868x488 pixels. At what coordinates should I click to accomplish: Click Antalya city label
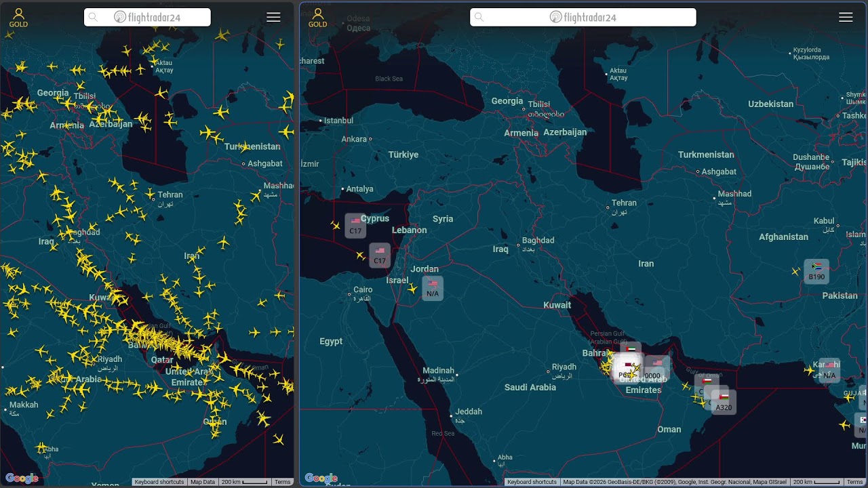coord(359,189)
